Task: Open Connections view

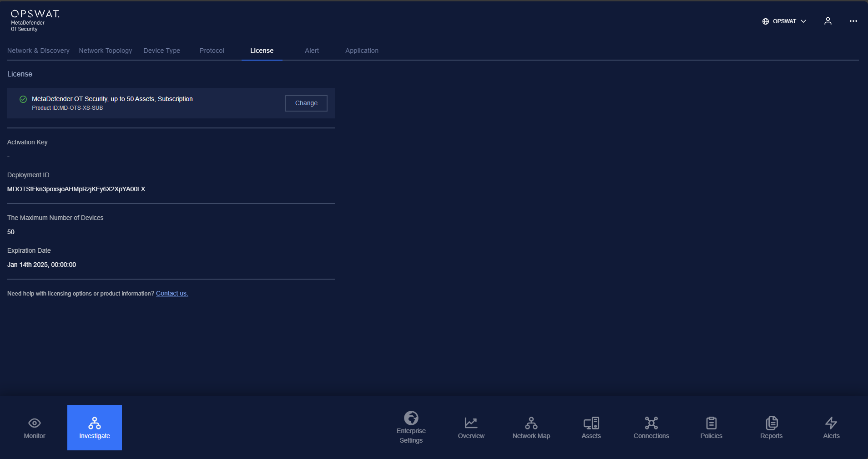Action: (x=651, y=428)
